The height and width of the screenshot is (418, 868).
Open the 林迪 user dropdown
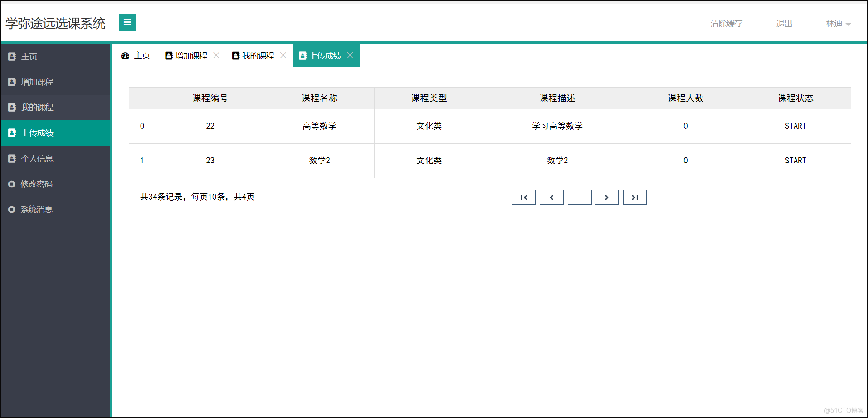[839, 24]
